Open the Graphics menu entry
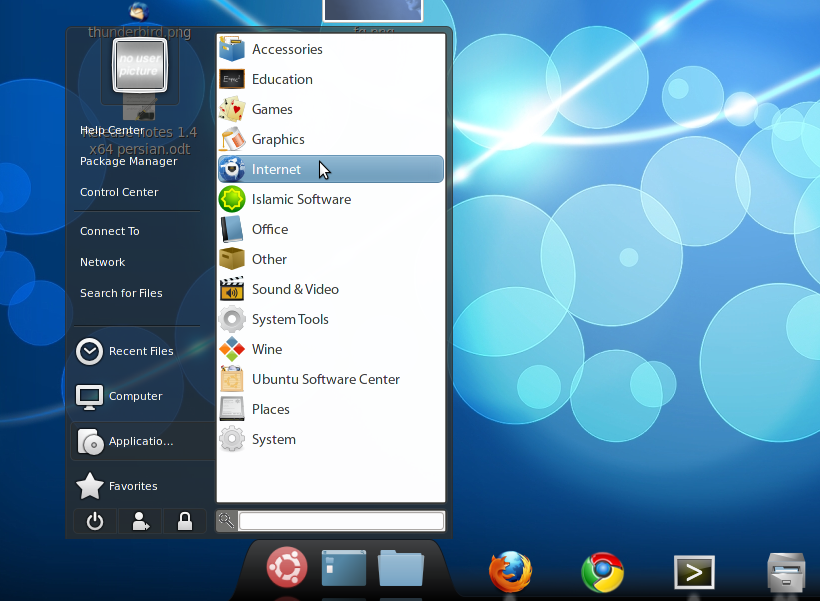The width and height of the screenshot is (820, 601). click(x=331, y=139)
